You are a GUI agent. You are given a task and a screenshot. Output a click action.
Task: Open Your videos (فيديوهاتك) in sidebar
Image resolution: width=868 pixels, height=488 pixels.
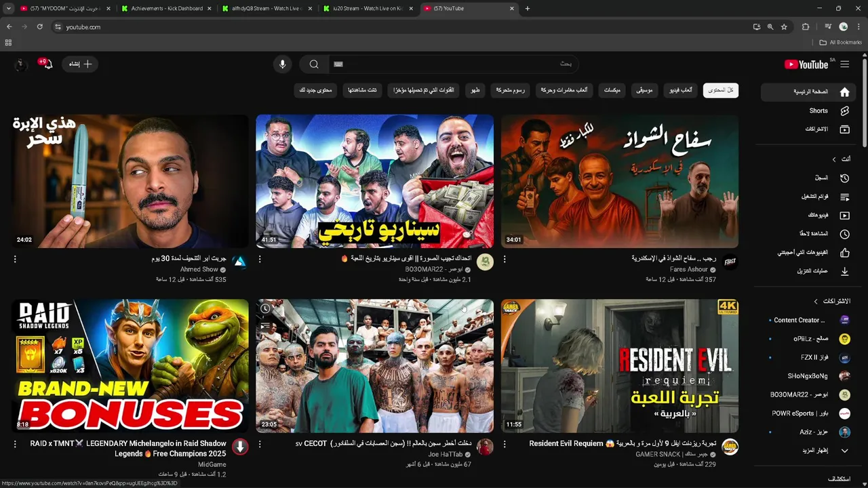click(x=807, y=216)
